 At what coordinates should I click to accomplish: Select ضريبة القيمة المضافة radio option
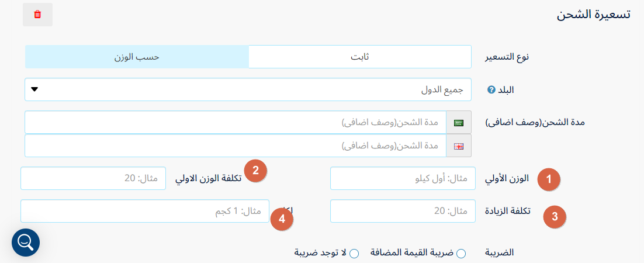click(461, 254)
